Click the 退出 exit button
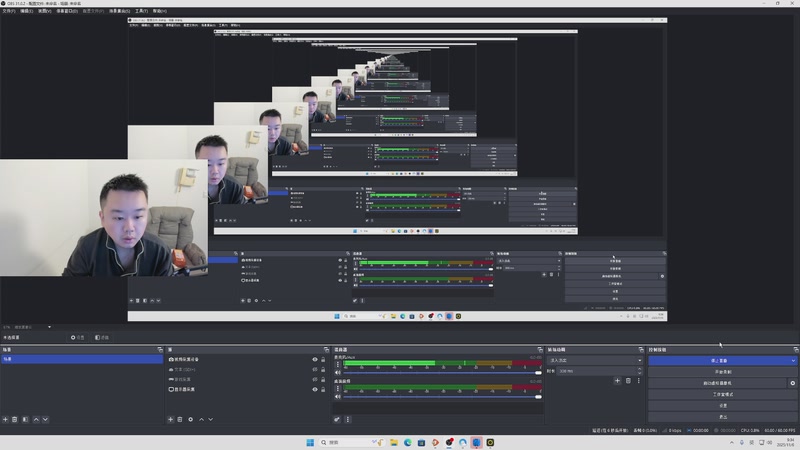The height and width of the screenshot is (450, 800). pyautogui.click(x=722, y=417)
